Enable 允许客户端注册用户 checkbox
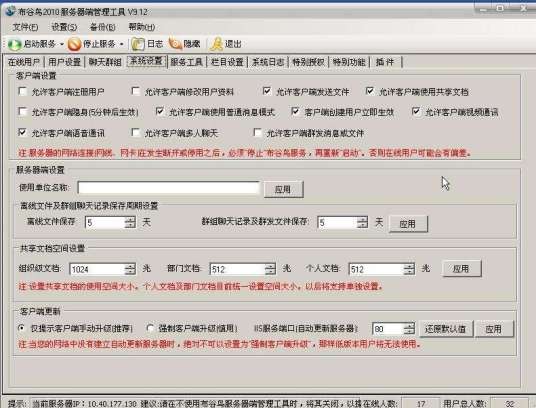The image size is (536, 408). coord(23,92)
